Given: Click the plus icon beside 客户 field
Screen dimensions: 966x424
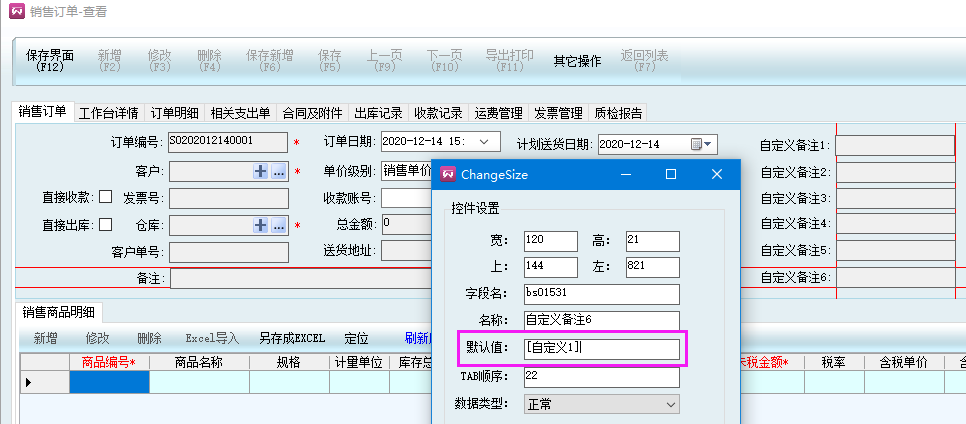Looking at the screenshot, I should 261,172.
